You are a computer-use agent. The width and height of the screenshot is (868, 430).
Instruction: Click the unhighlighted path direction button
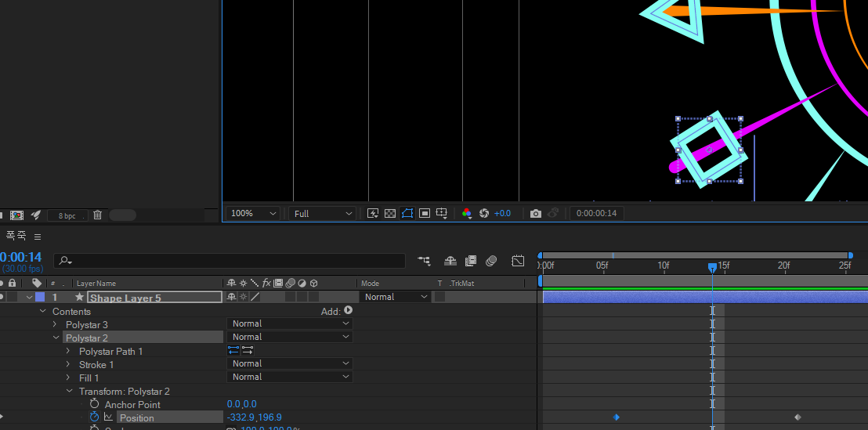pyautogui.click(x=248, y=350)
